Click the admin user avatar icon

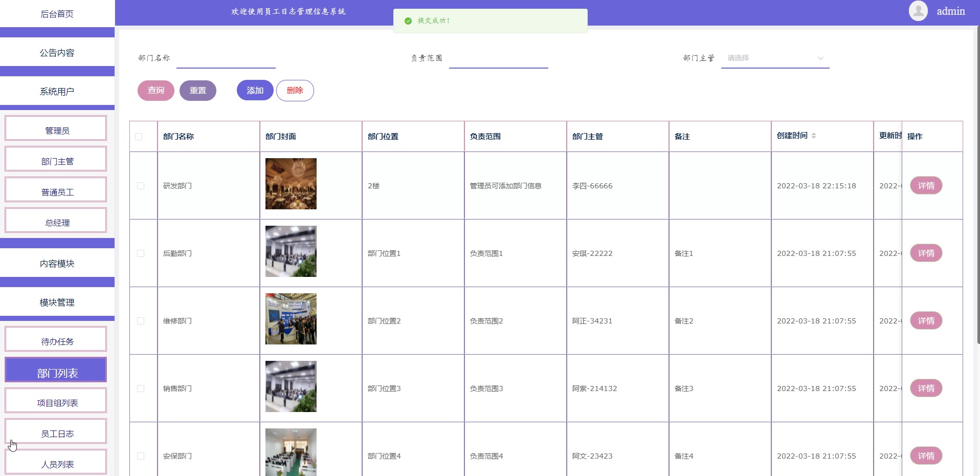[x=918, y=11]
